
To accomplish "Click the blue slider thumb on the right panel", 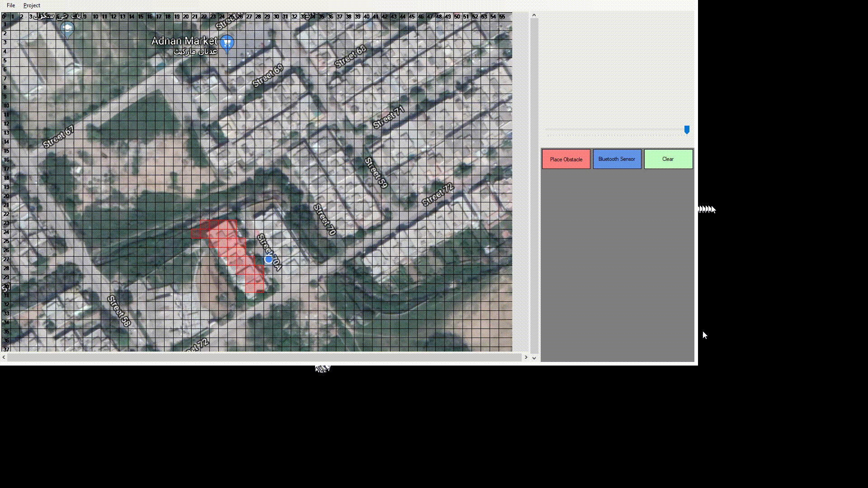I will click(687, 130).
